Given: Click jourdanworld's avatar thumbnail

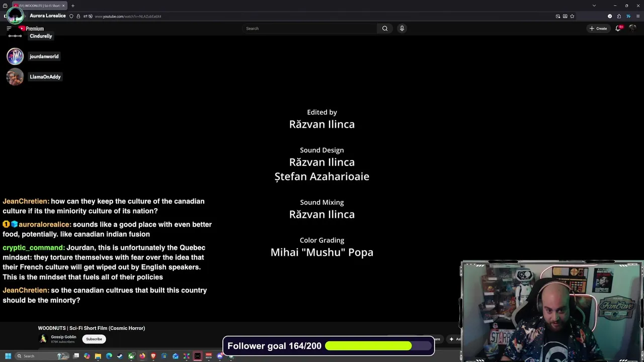Looking at the screenshot, I should tap(15, 56).
